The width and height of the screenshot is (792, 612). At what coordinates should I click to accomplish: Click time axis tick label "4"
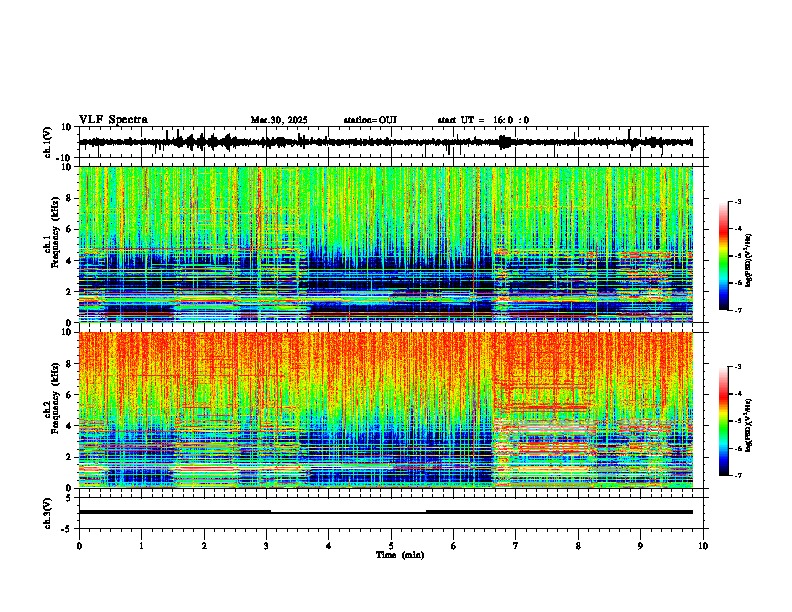click(329, 546)
